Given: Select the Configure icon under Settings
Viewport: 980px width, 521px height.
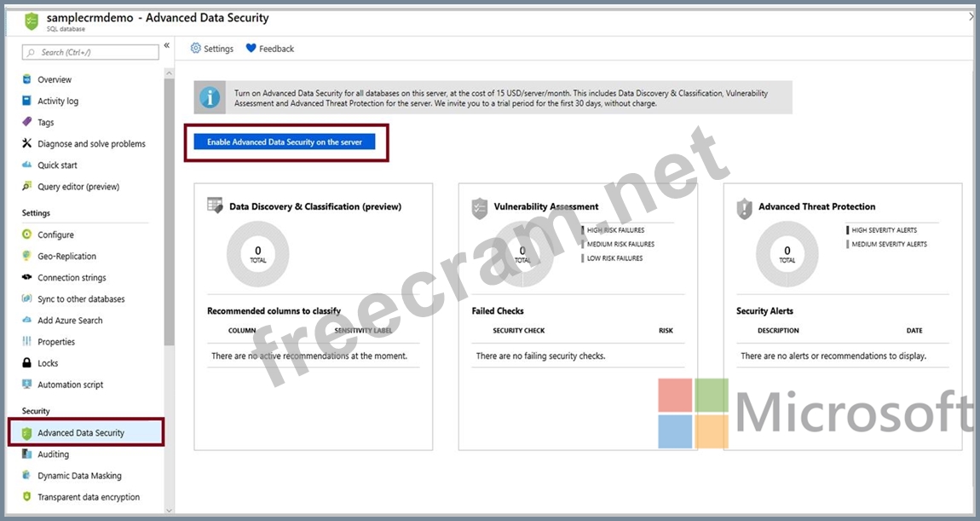Looking at the screenshot, I should point(26,234).
